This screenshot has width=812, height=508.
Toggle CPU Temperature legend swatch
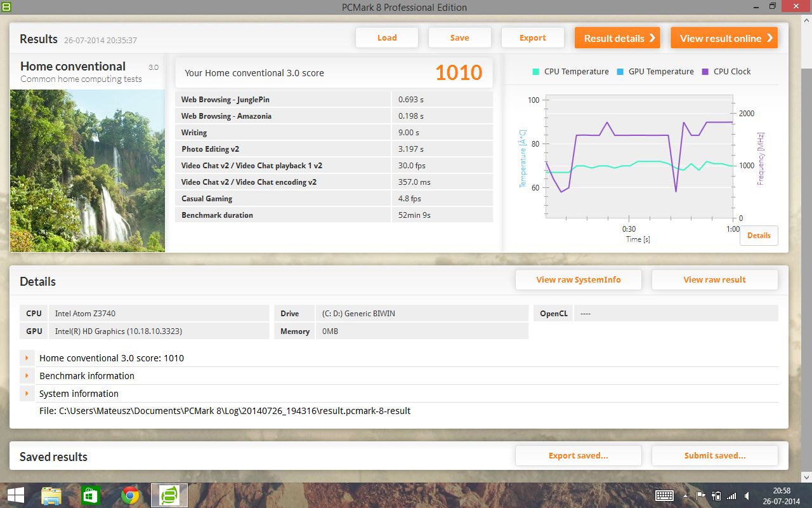tap(536, 72)
